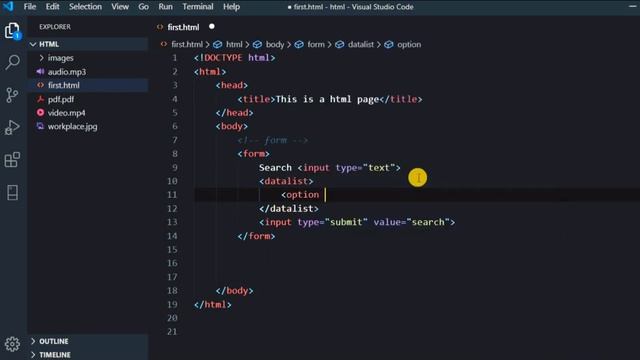
Task: Click first.html in the breadcrumb
Action: [x=187, y=44]
